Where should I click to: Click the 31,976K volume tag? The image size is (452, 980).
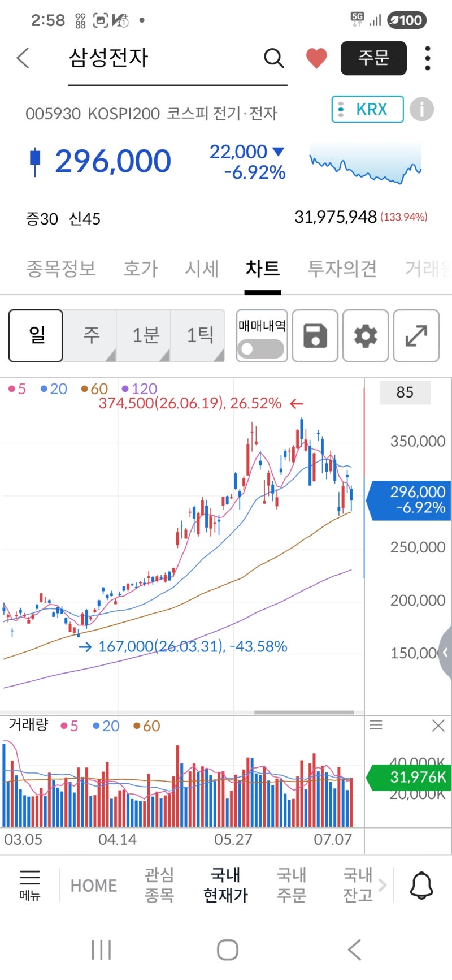click(x=409, y=778)
